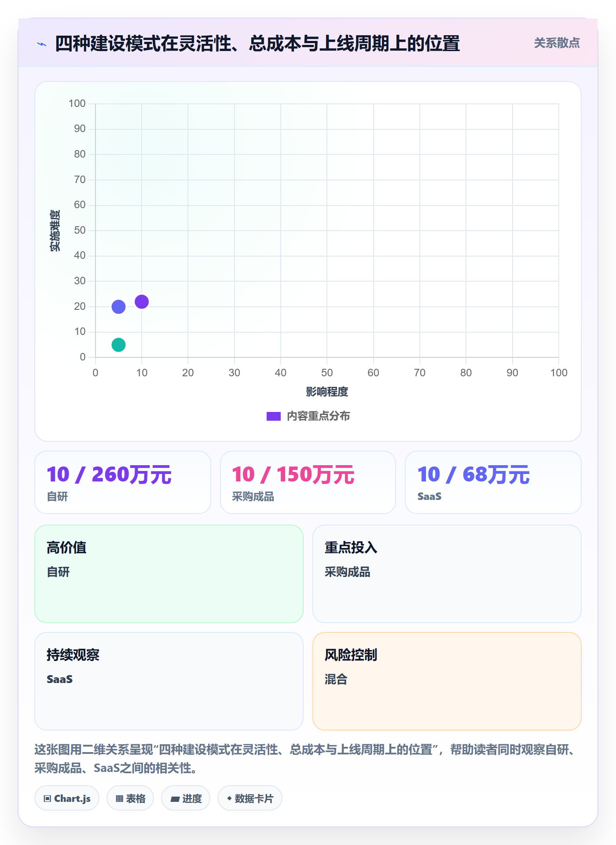
Task: Click the chart title 四种建设模式在灵活性
Action: point(257,44)
